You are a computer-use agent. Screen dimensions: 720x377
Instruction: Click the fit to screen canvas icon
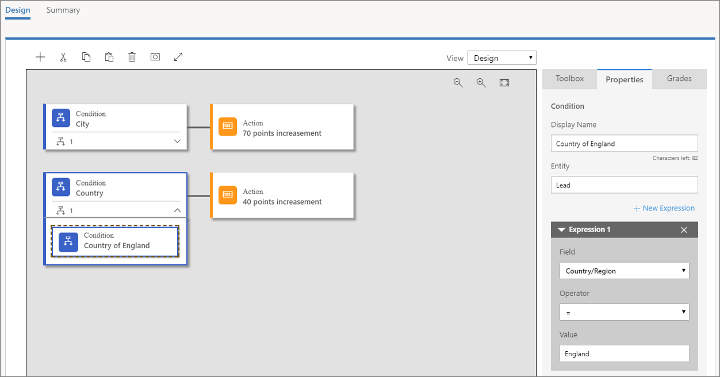click(504, 83)
